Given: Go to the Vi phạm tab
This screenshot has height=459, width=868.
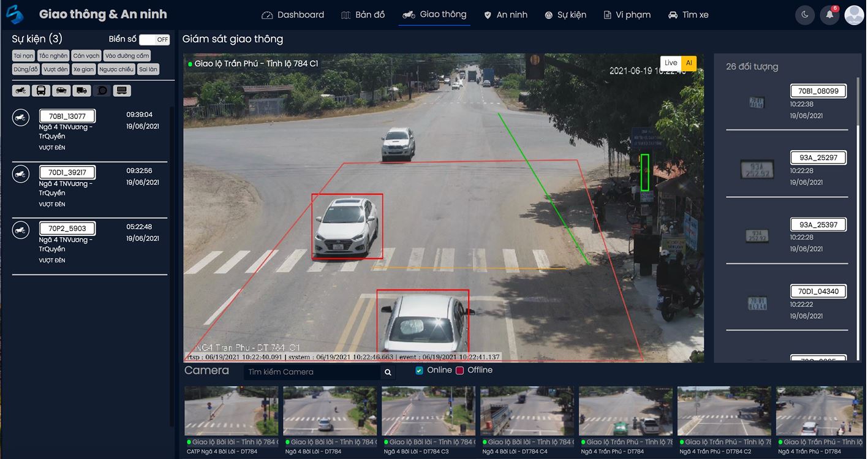Looking at the screenshot, I should point(627,15).
